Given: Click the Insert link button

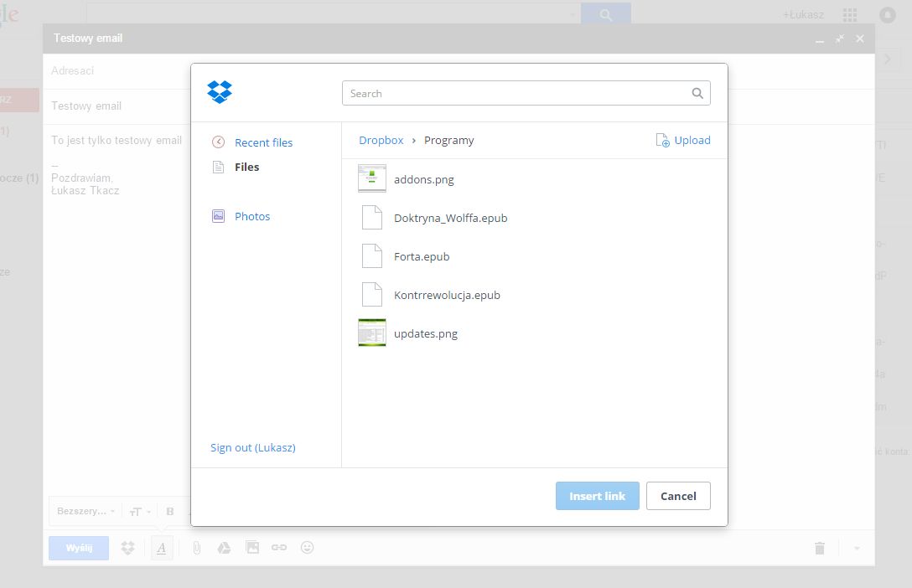Looking at the screenshot, I should coord(598,496).
